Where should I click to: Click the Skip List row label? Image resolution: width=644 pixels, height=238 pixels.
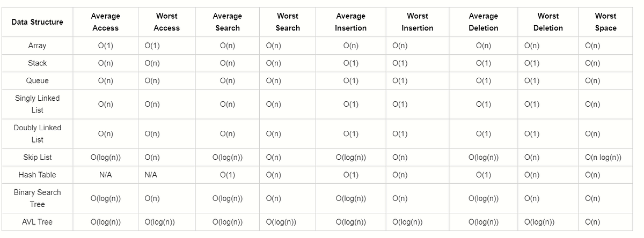[38, 157]
